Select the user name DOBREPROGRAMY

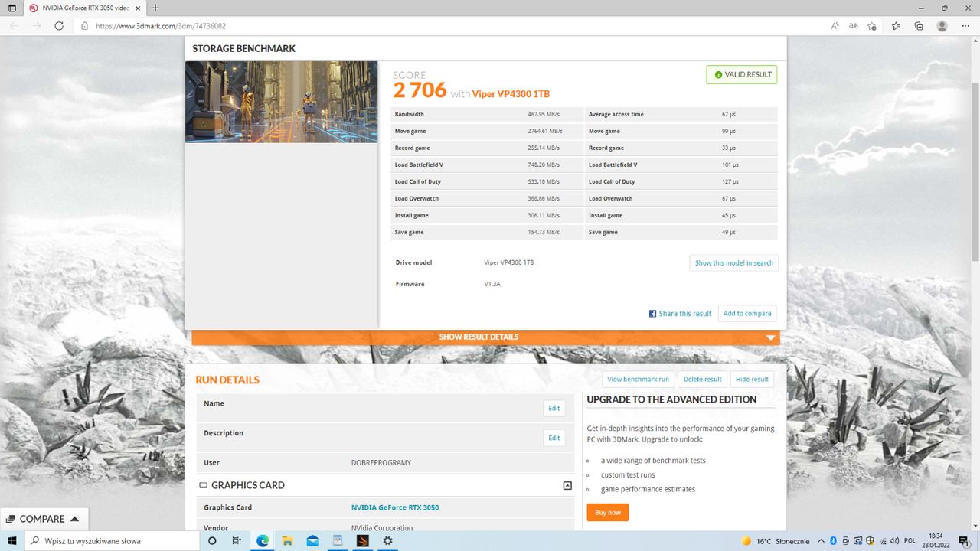click(381, 463)
